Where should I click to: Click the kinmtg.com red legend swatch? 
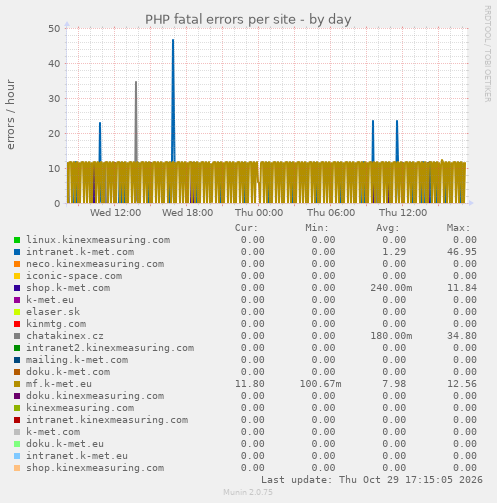click(17, 324)
